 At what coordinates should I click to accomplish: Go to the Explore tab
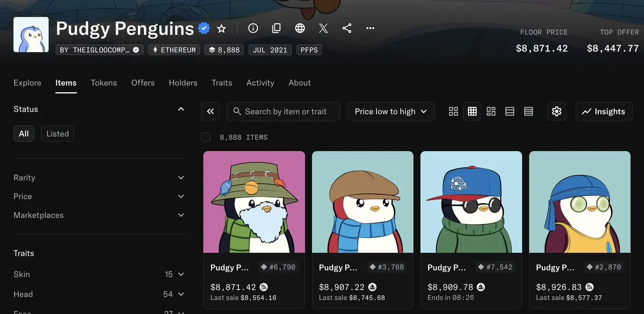27,83
